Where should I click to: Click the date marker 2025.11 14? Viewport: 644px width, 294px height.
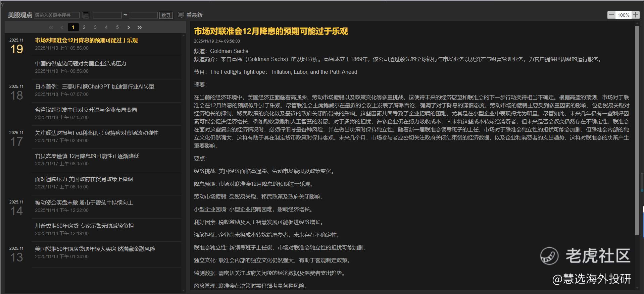click(16, 208)
